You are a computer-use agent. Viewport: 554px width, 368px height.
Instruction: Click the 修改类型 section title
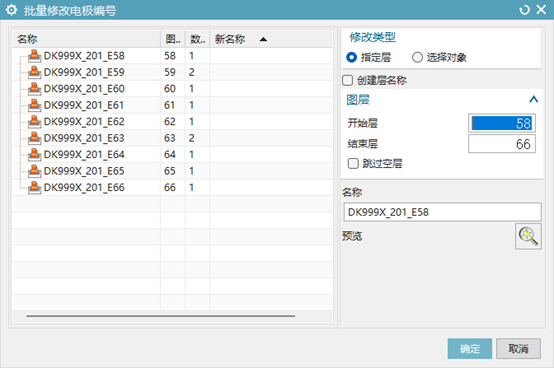(373, 37)
